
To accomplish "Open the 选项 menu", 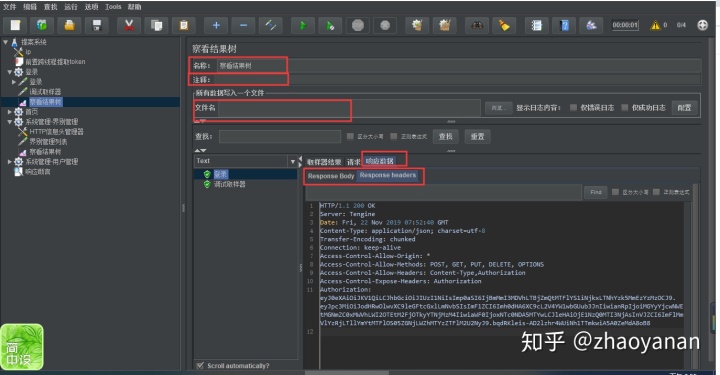I will click(x=91, y=7).
